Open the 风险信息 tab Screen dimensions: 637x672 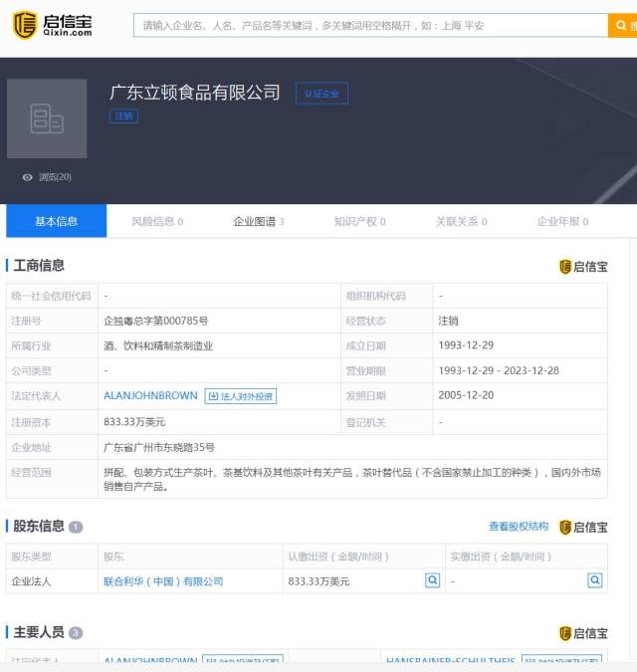click(x=157, y=222)
